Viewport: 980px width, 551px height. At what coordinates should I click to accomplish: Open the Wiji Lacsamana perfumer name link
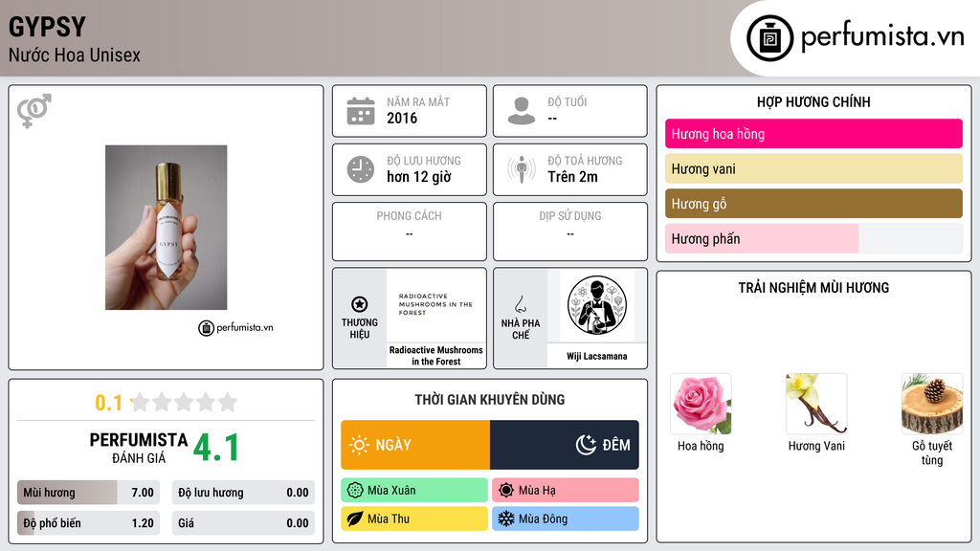(x=597, y=356)
